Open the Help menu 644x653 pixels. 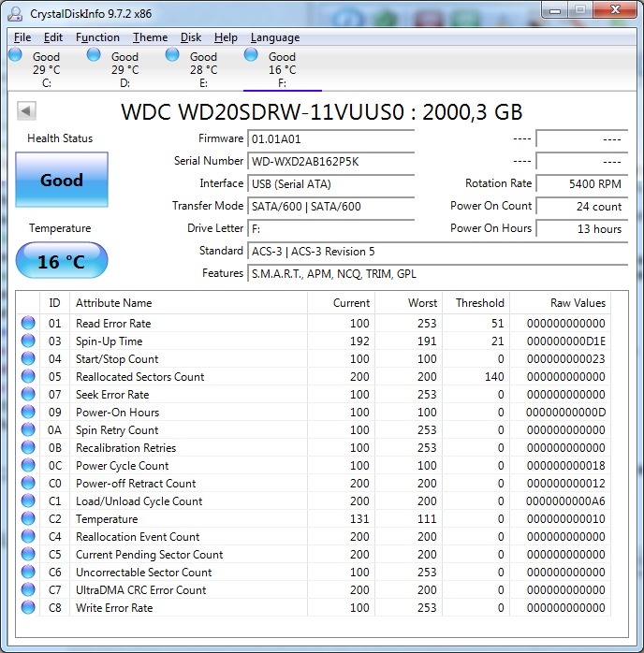pos(226,37)
